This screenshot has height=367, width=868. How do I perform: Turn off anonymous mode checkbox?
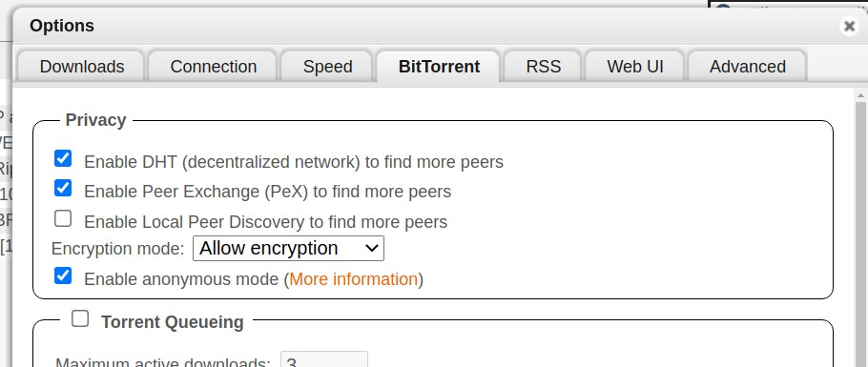[x=63, y=275]
